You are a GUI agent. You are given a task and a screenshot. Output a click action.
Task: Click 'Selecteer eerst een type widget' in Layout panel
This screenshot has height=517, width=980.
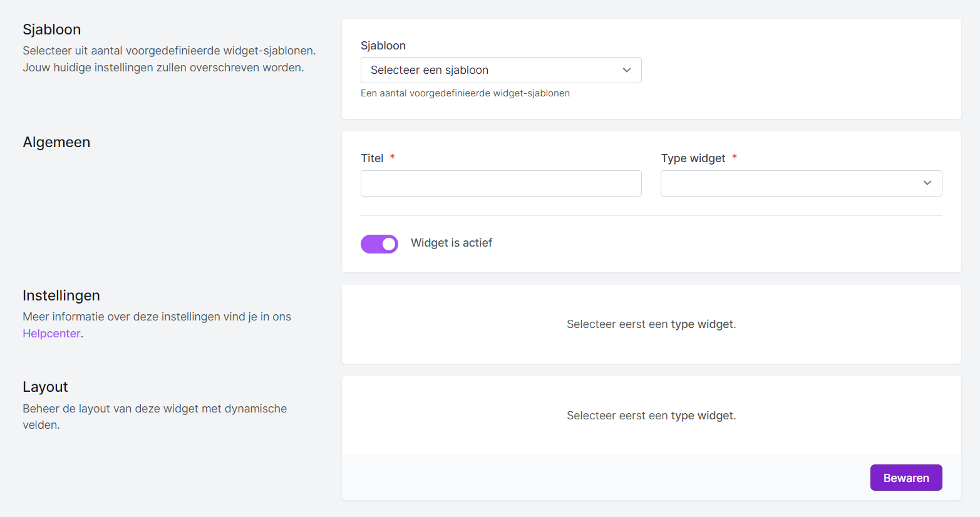(651, 416)
